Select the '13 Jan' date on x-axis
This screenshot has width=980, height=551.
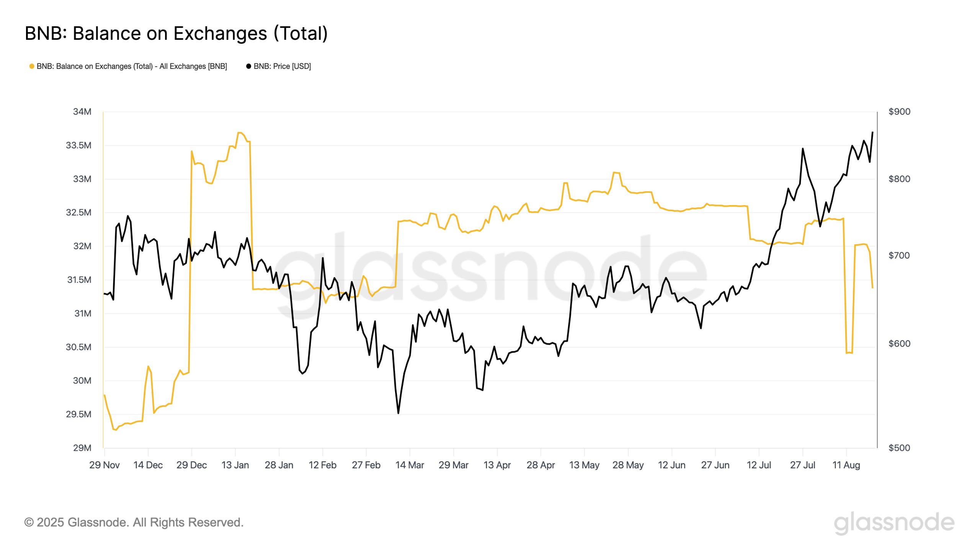coord(235,465)
